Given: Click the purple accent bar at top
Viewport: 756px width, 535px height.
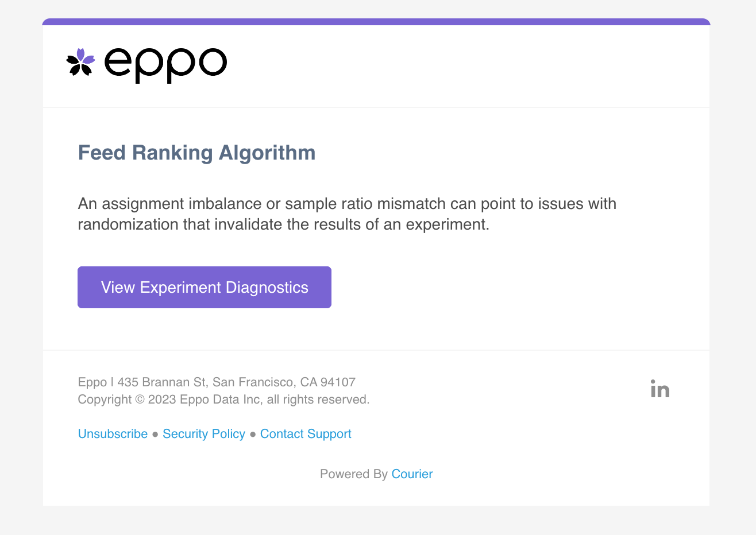Looking at the screenshot, I should [376, 22].
